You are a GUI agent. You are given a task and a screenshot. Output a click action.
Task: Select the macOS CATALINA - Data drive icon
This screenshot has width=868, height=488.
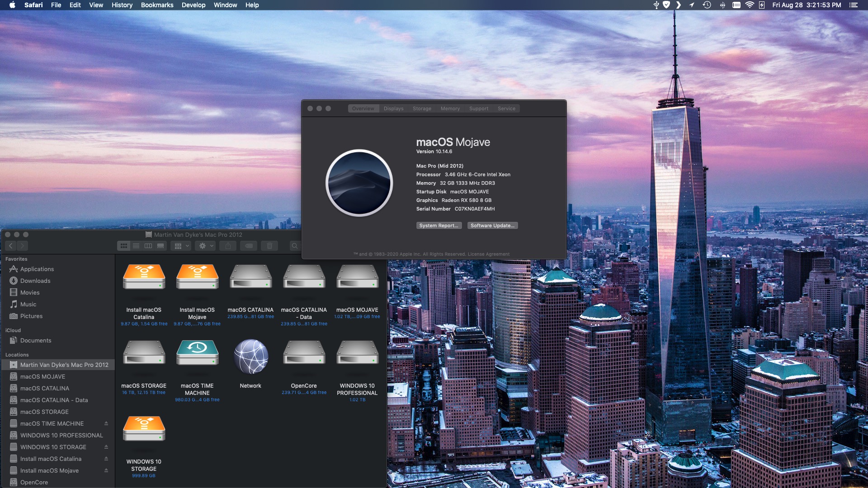(x=304, y=277)
